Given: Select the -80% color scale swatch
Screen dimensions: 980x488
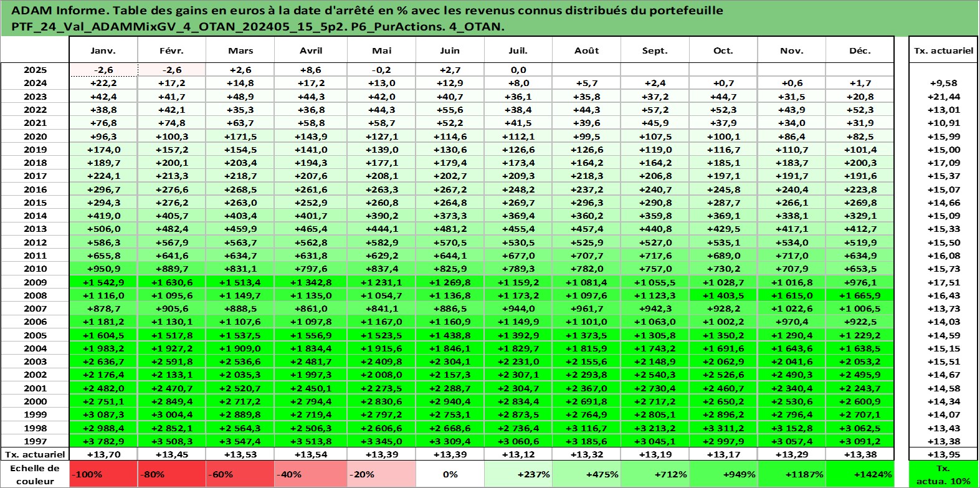Looking at the screenshot, I should (x=171, y=474).
